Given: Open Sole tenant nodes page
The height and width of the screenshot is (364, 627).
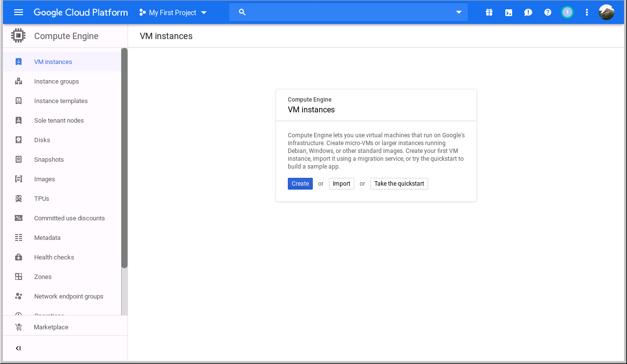Looking at the screenshot, I should click(x=62, y=120).
